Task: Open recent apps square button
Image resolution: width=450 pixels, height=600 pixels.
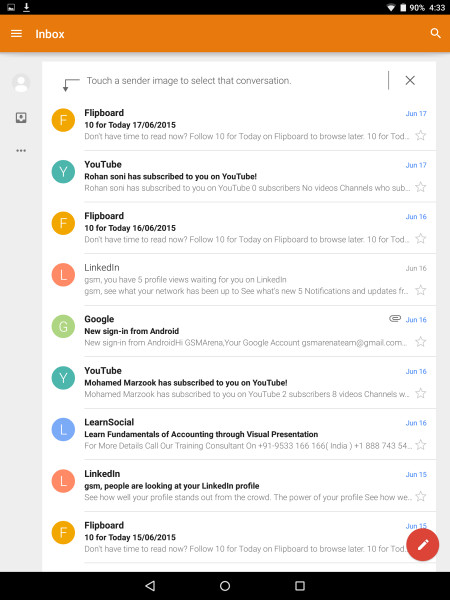Action: click(300, 586)
